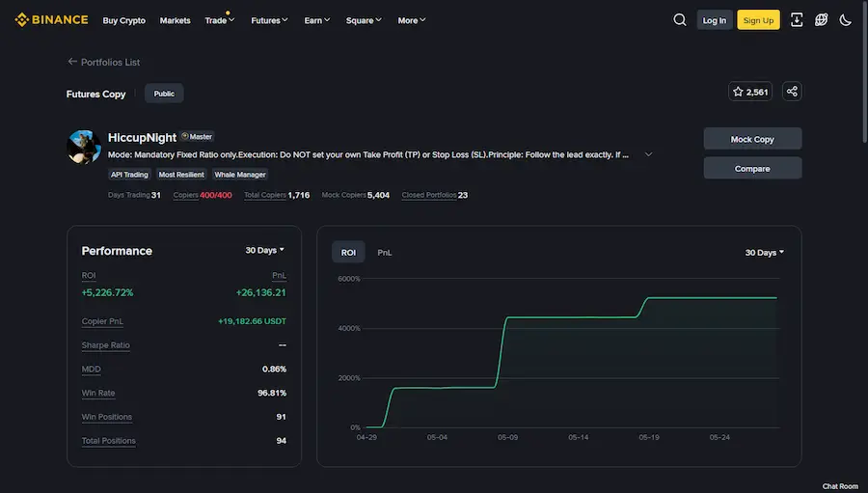
Task: Click the Binance logo
Action: 51,20
